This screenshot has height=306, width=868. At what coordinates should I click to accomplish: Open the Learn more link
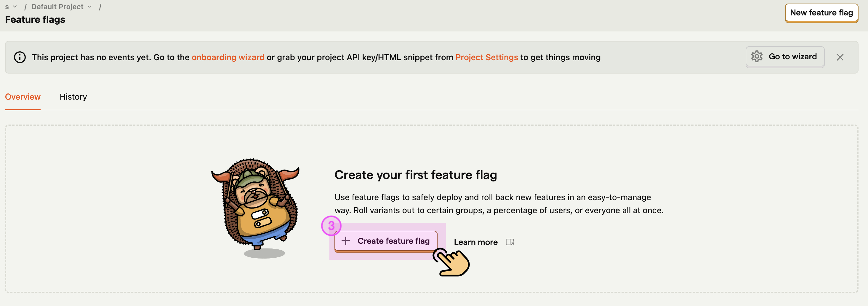(475, 242)
